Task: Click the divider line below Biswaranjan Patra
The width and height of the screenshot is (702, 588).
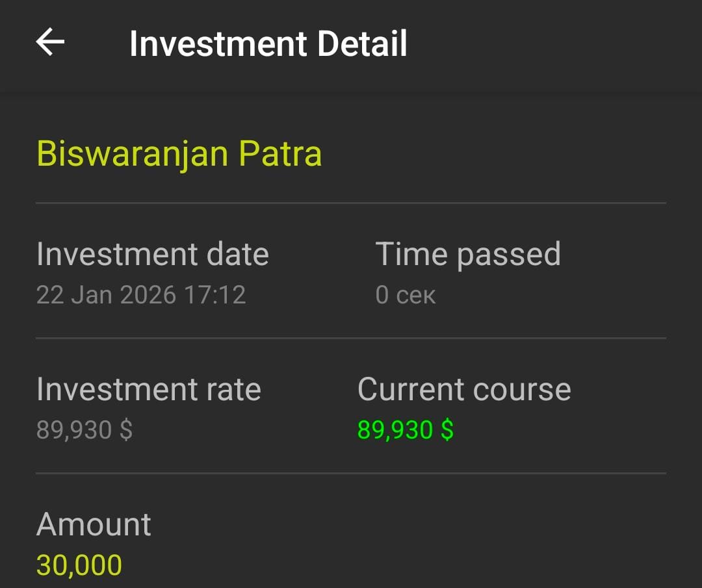Action: click(x=351, y=203)
